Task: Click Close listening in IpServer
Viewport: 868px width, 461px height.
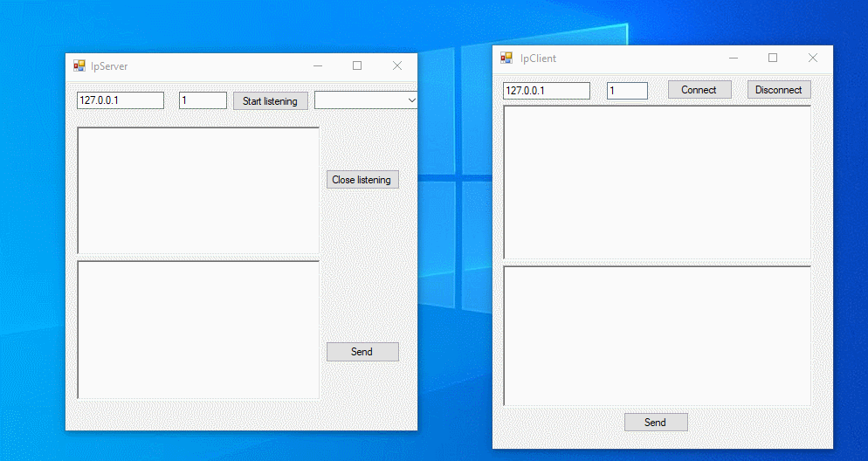Action: tap(362, 180)
